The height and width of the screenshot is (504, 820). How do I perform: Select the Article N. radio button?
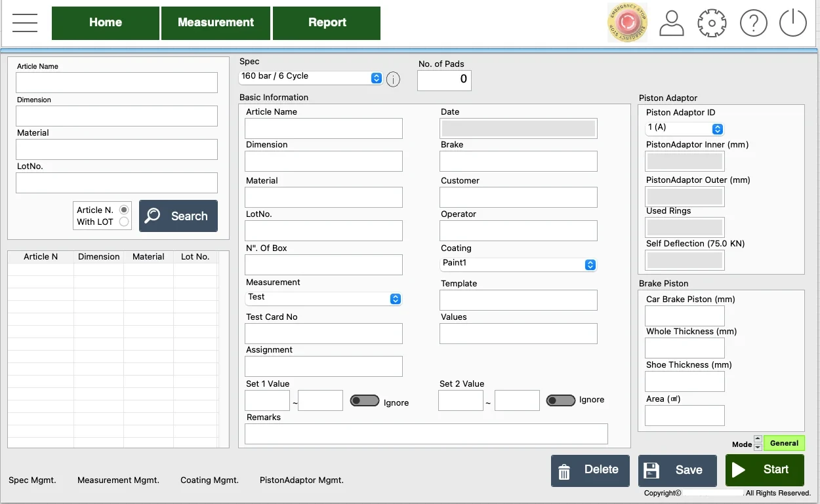pos(124,210)
